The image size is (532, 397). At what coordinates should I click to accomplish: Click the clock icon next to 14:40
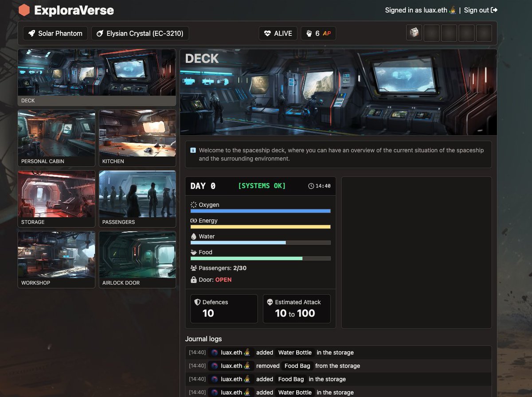311,186
